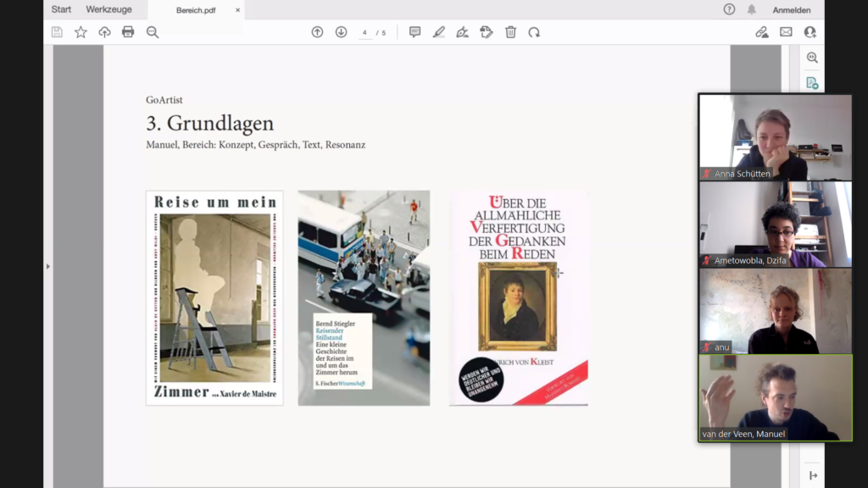This screenshot has height=488, width=868.
Task: Close the Bereich.pdf tab
Action: tap(237, 10)
